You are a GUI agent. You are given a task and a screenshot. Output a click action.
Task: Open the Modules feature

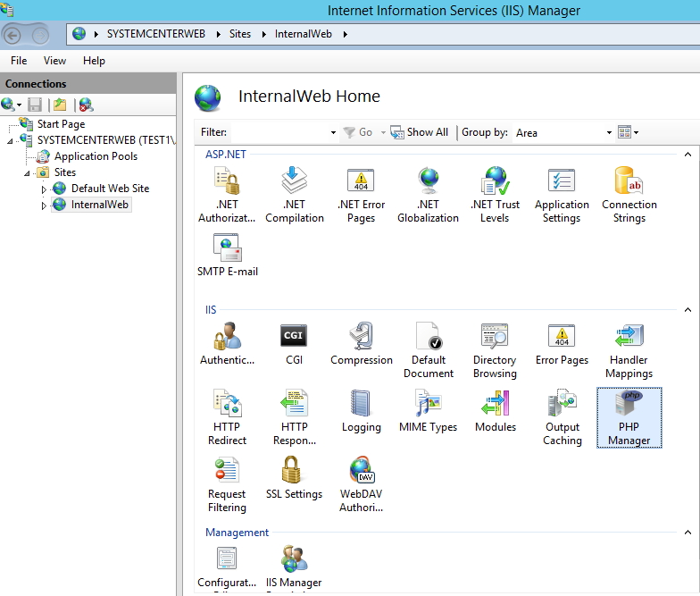click(x=495, y=411)
